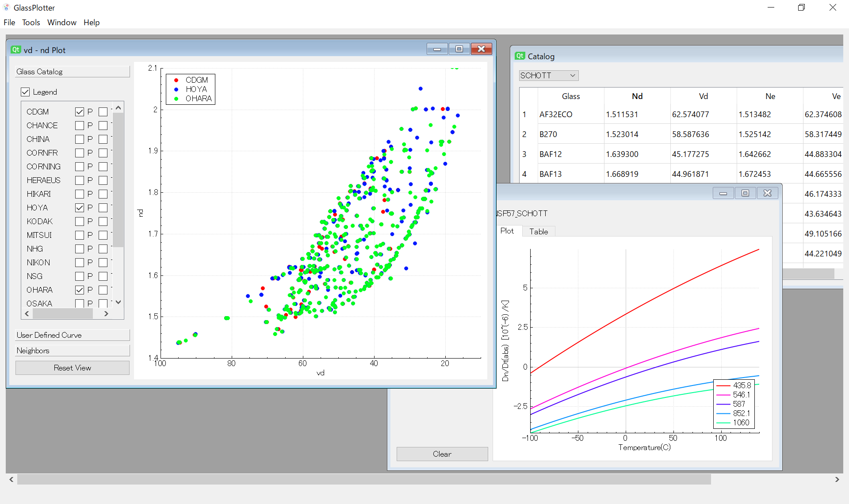Viewport: 849px width, 504px height.
Task: Open the Window menu
Action: pos(62,23)
